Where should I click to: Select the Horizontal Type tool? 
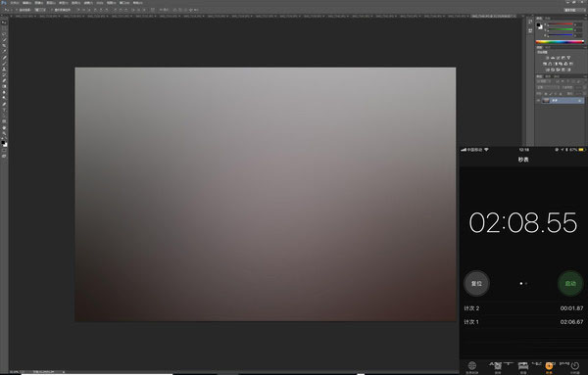coord(4,110)
